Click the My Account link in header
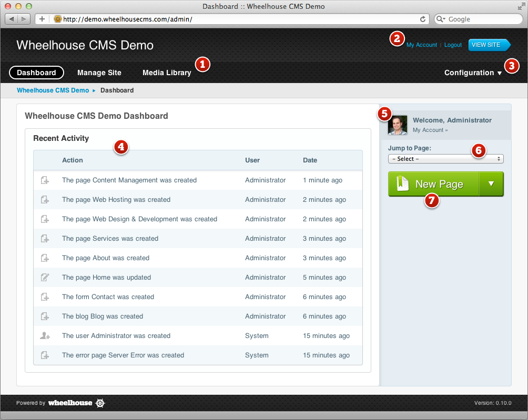528x420 pixels. pos(422,45)
